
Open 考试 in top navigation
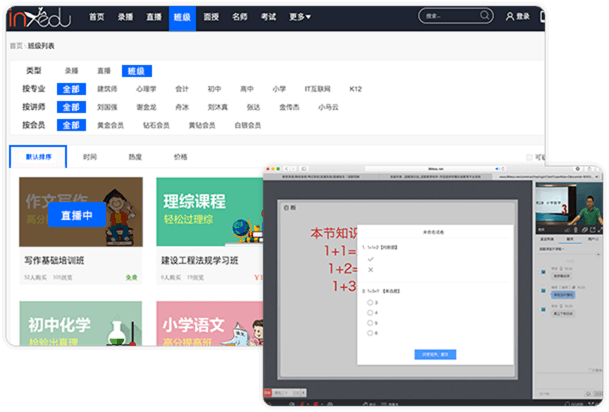click(x=268, y=17)
